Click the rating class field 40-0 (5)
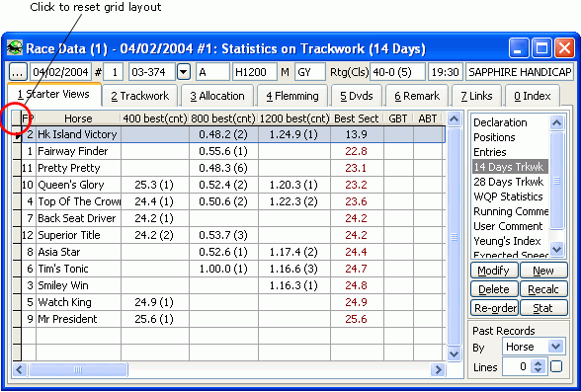 coord(397,72)
